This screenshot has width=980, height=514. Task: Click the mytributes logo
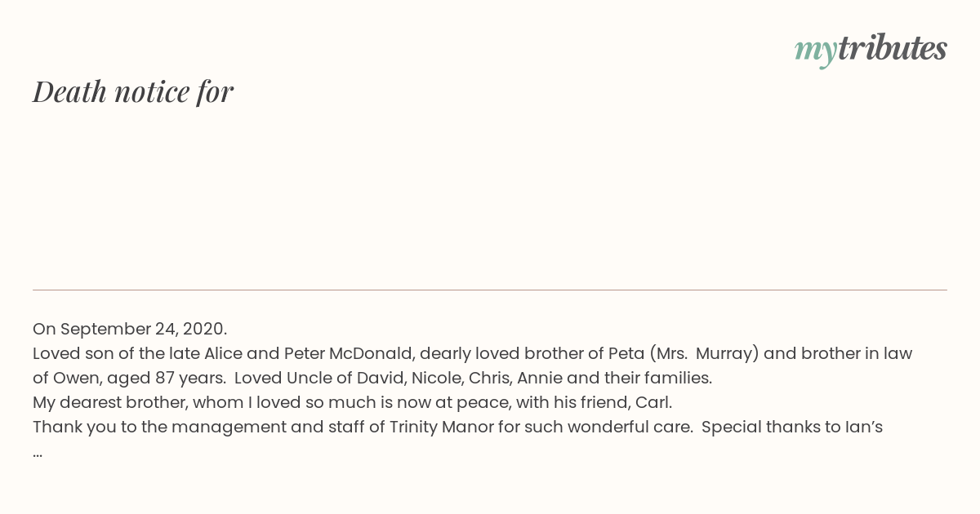click(871, 49)
